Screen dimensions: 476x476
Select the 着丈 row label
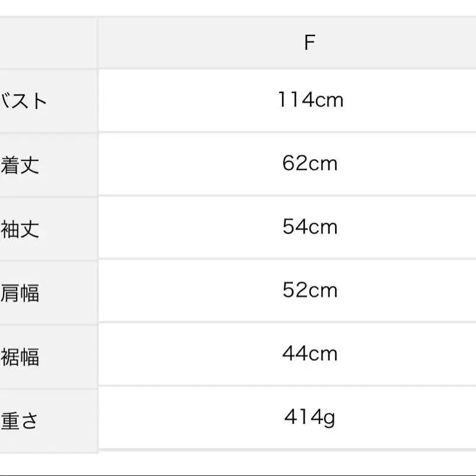tap(20, 165)
